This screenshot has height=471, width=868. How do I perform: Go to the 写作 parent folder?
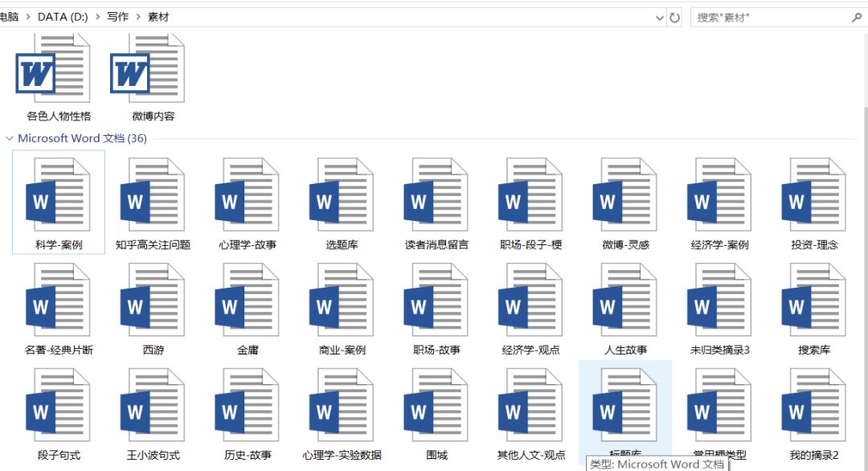(117, 16)
